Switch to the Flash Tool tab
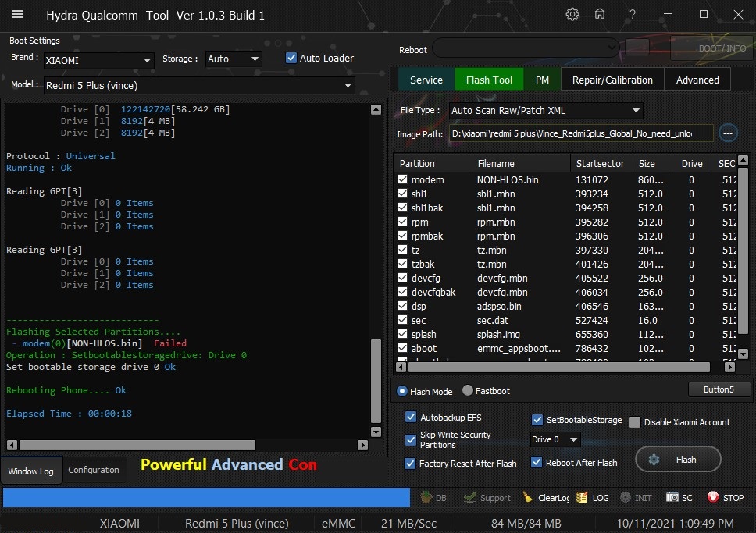 pyautogui.click(x=489, y=80)
